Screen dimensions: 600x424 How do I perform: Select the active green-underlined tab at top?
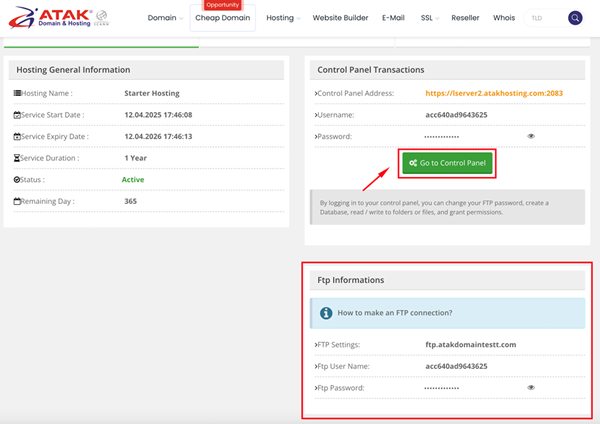[x=101, y=43]
